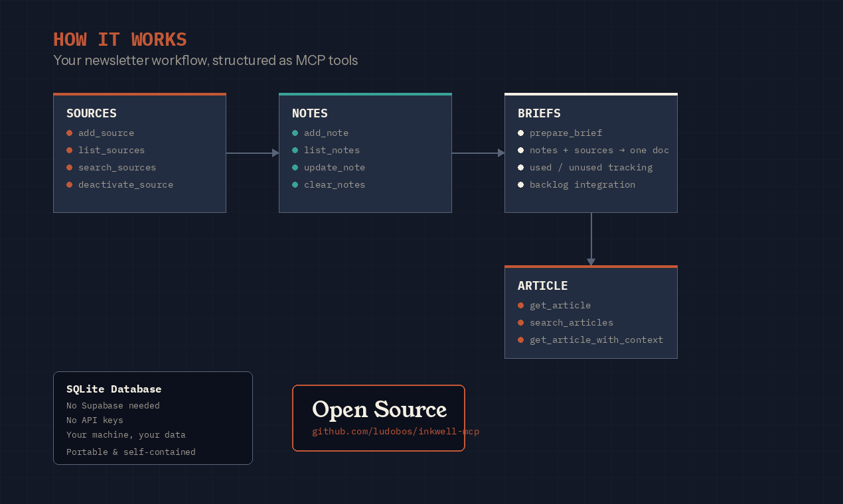
Task: Select the search_articles icon
Action: tap(520, 322)
